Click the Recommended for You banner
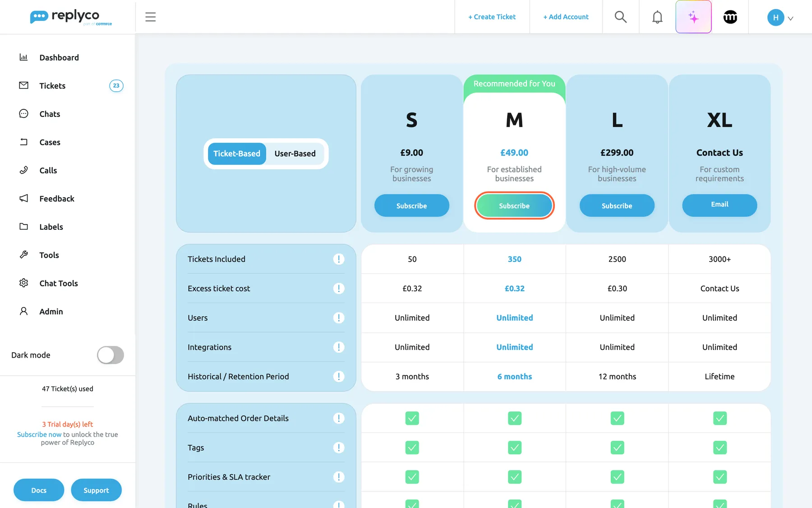This screenshot has width=812, height=508. pyautogui.click(x=514, y=84)
